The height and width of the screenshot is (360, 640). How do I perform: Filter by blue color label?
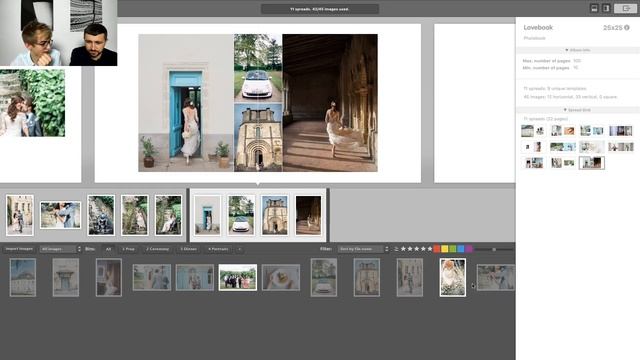(461, 249)
